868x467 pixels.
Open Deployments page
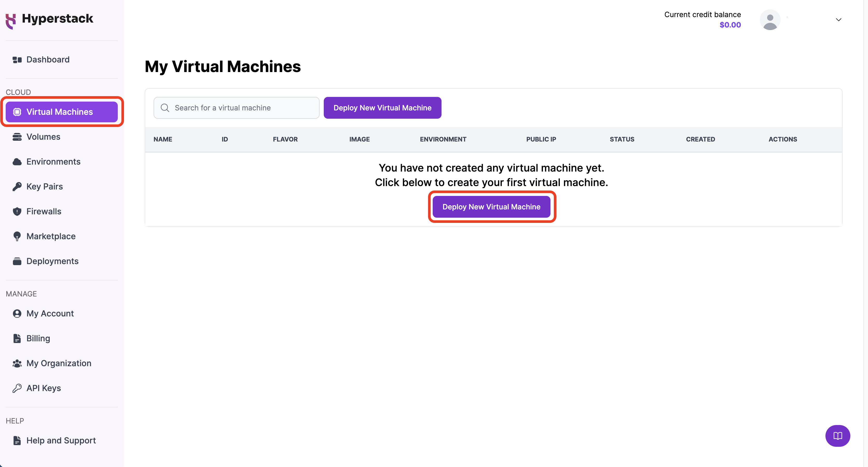62,261
